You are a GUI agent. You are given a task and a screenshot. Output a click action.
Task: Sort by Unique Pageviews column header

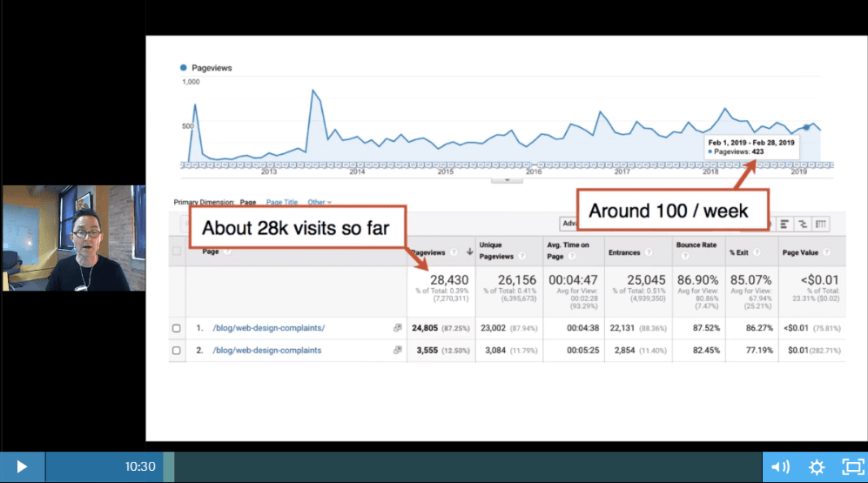(496, 251)
